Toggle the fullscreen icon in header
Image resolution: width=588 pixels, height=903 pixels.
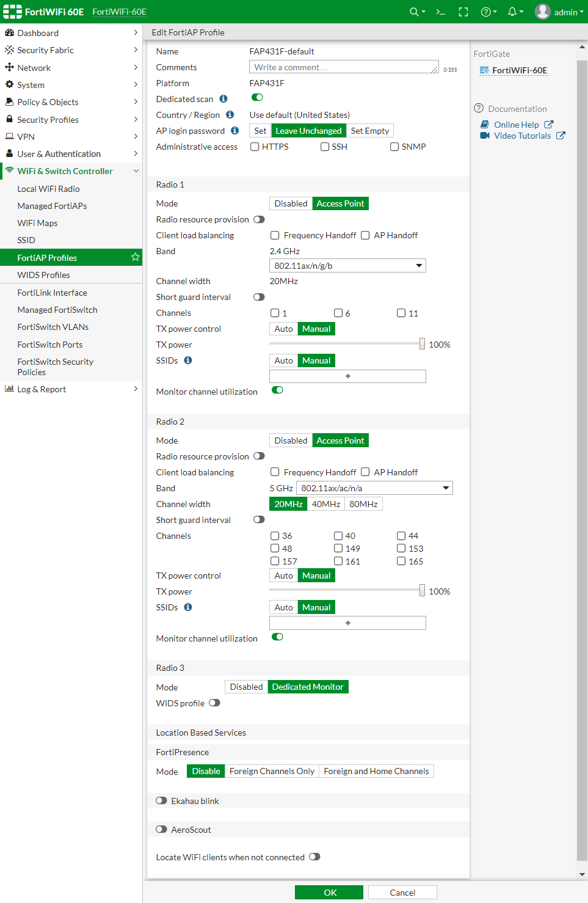pos(463,12)
